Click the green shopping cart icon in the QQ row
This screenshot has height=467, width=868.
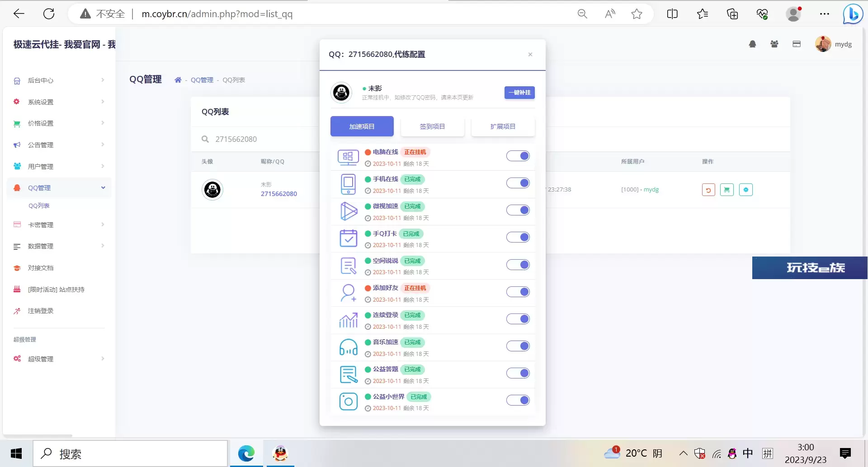pos(727,190)
